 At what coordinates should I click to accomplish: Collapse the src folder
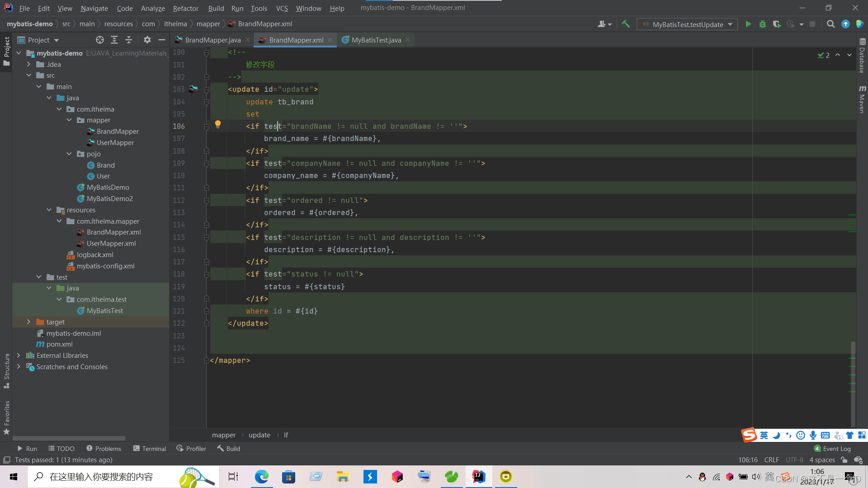click(x=28, y=75)
